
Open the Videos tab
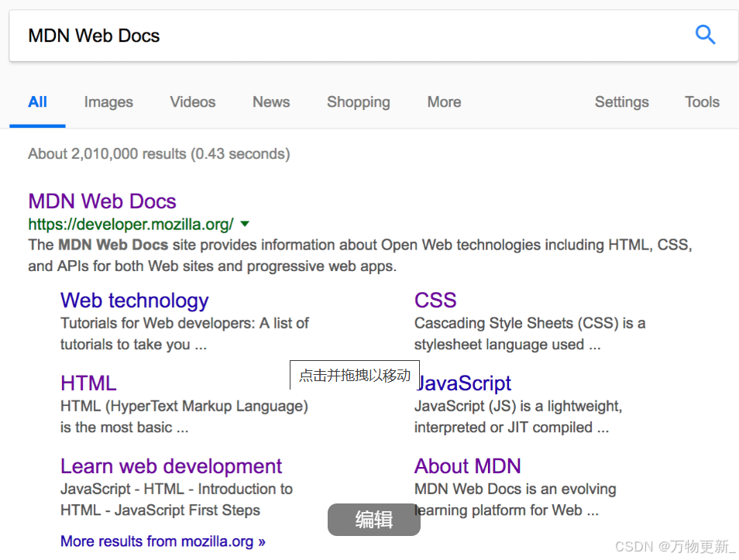click(x=193, y=101)
